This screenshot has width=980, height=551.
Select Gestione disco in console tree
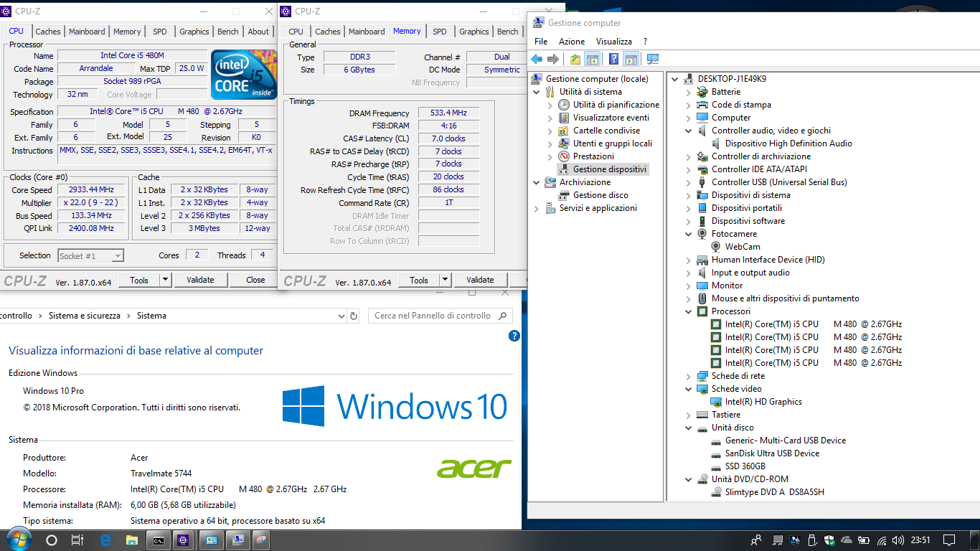600,195
